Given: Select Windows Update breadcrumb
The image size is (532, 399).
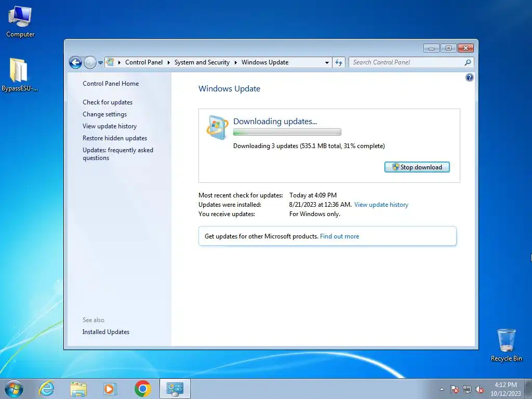Looking at the screenshot, I should [x=265, y=62].
